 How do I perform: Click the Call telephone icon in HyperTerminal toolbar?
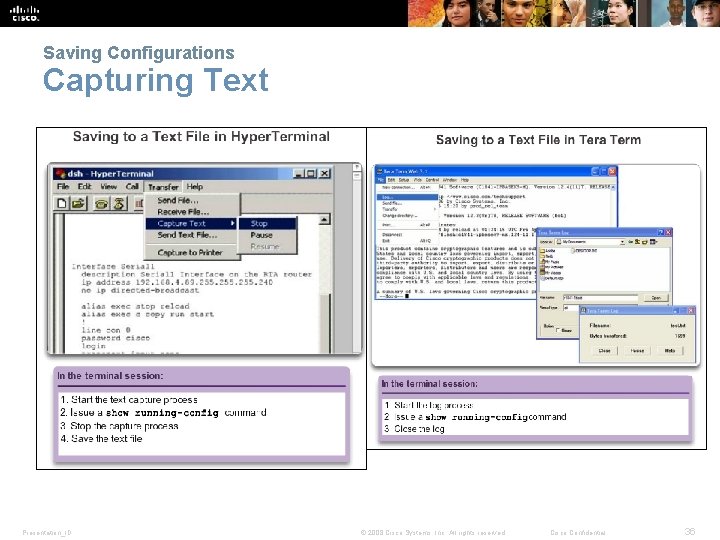[101, 203]
